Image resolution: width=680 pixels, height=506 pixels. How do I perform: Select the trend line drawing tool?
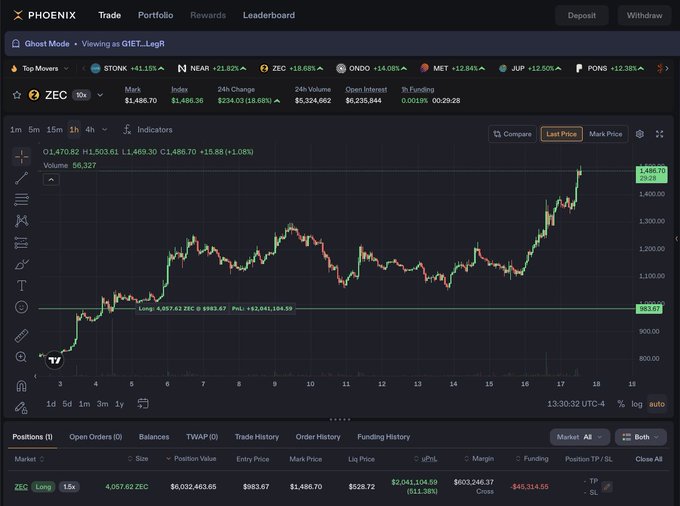click(x=21, y=178)
